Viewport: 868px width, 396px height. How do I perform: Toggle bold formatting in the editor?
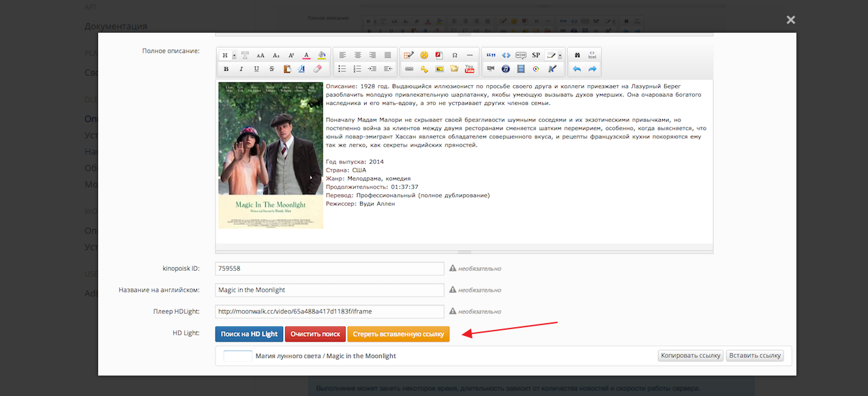226,69
